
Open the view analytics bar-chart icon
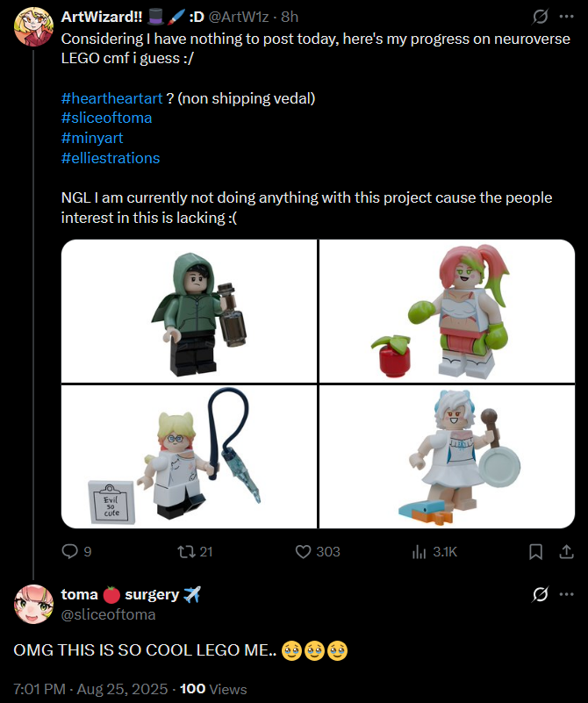point(419,552)
